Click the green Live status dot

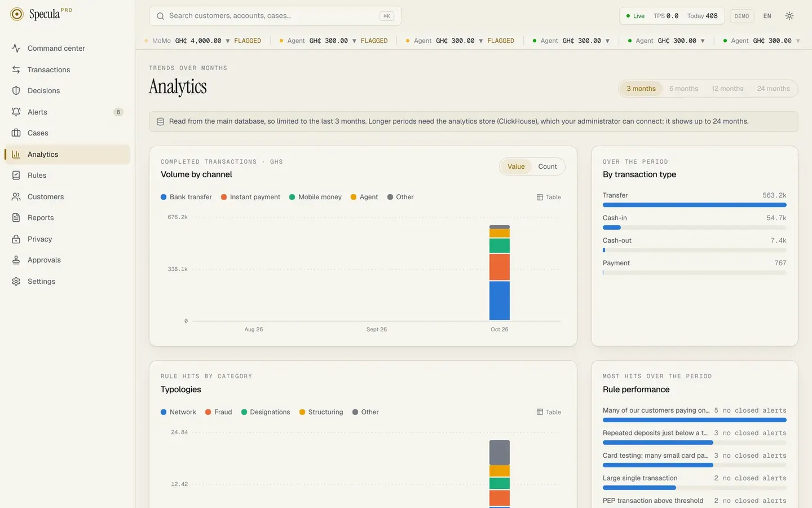click(628, 16)
